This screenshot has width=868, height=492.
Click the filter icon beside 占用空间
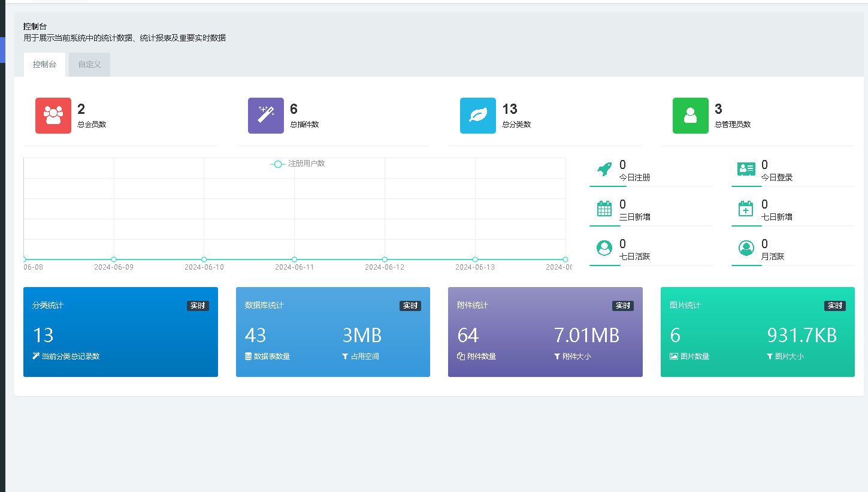coord(345,357)
